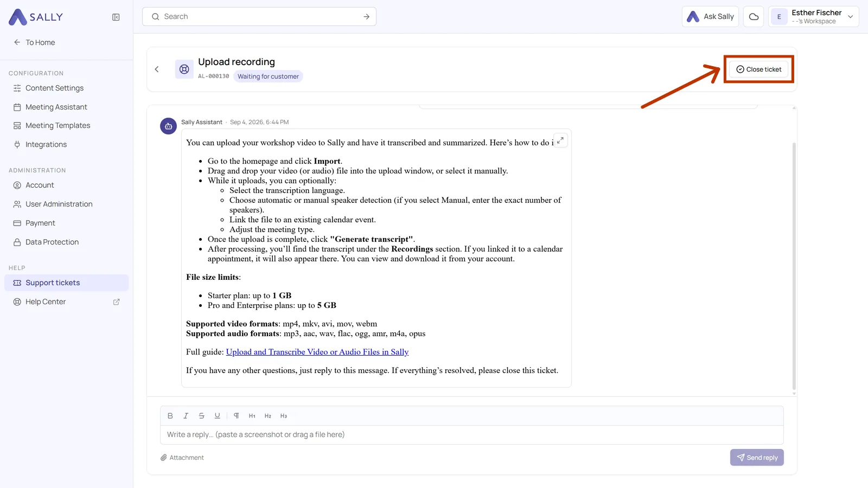
Task: Collapse the sidebar panel icon
Action: [116, 17]
